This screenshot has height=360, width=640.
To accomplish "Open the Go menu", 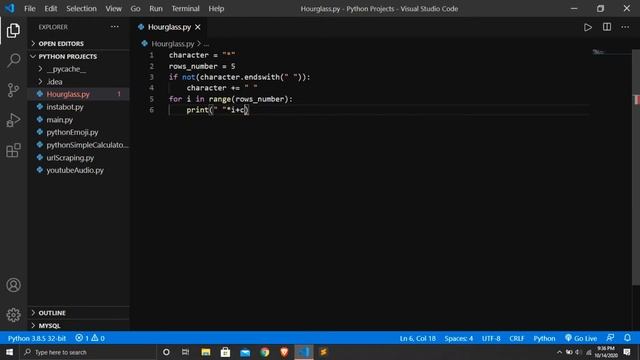I will click(x=135, y=9).
